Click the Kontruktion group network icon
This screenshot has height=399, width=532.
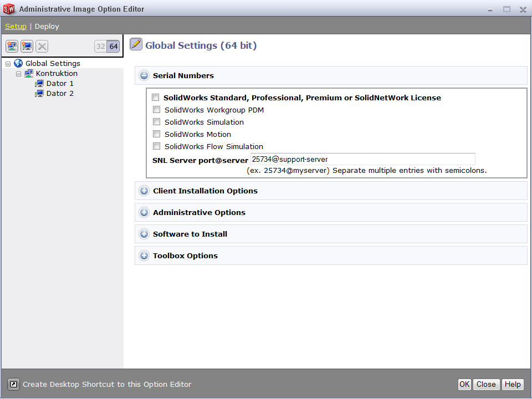pyautogui.click(x=29, y=73)
